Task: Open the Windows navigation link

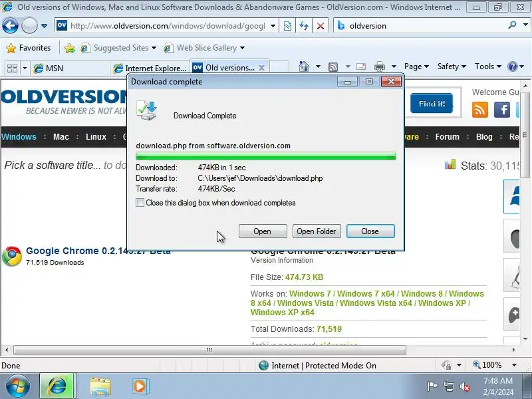Action: (x=19, y=137)
